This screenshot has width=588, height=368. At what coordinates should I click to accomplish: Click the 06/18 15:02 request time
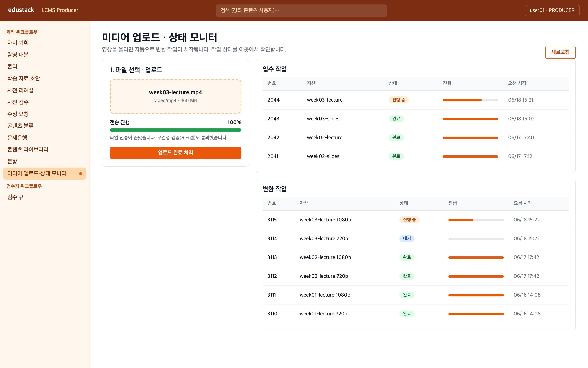click(x=521, y=119)
